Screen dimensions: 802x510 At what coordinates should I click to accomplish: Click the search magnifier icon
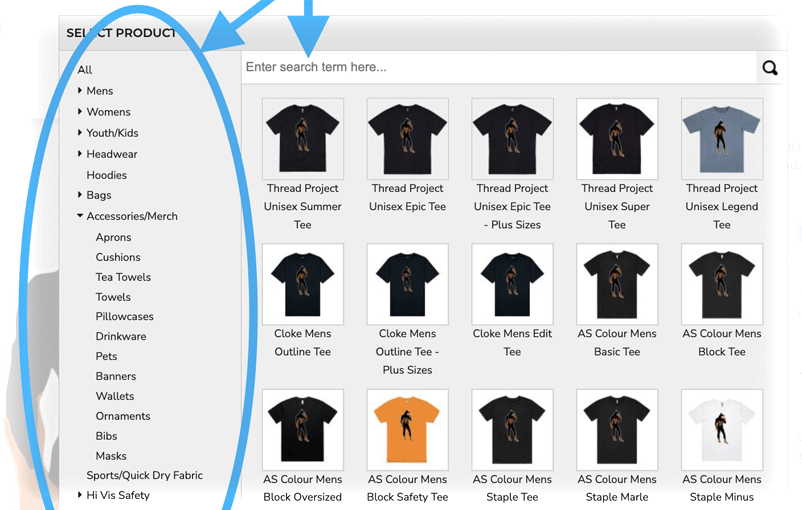(x=770, y=68)
